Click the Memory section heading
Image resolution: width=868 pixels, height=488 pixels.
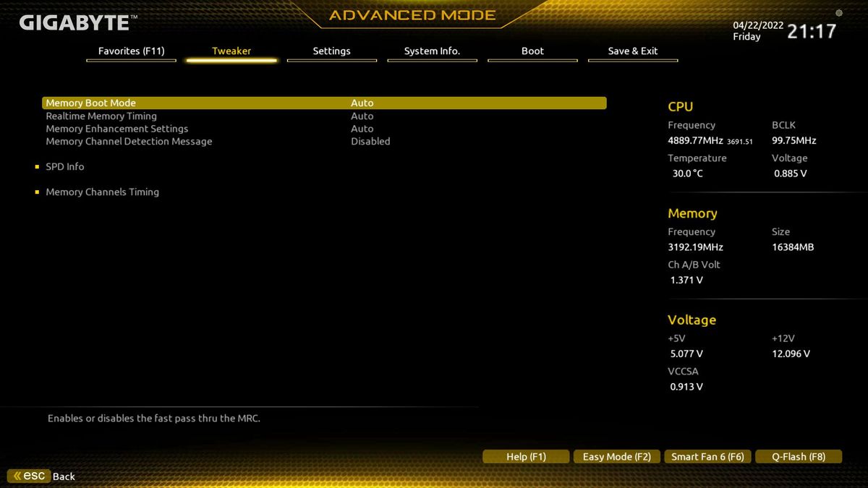coord(692,214)
